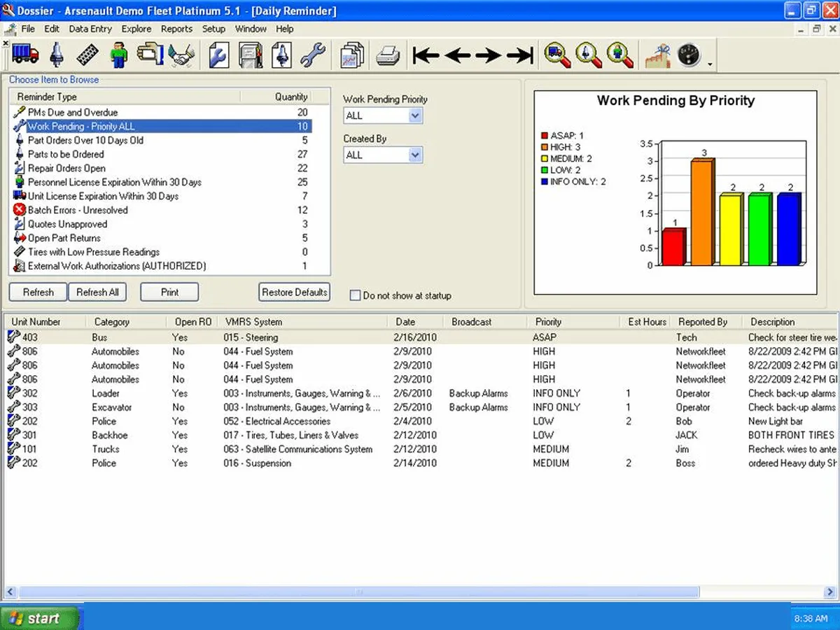Click the magnifier with truck search icon
This screenshot has height=630, width=840.
click(x=557, y=55)
